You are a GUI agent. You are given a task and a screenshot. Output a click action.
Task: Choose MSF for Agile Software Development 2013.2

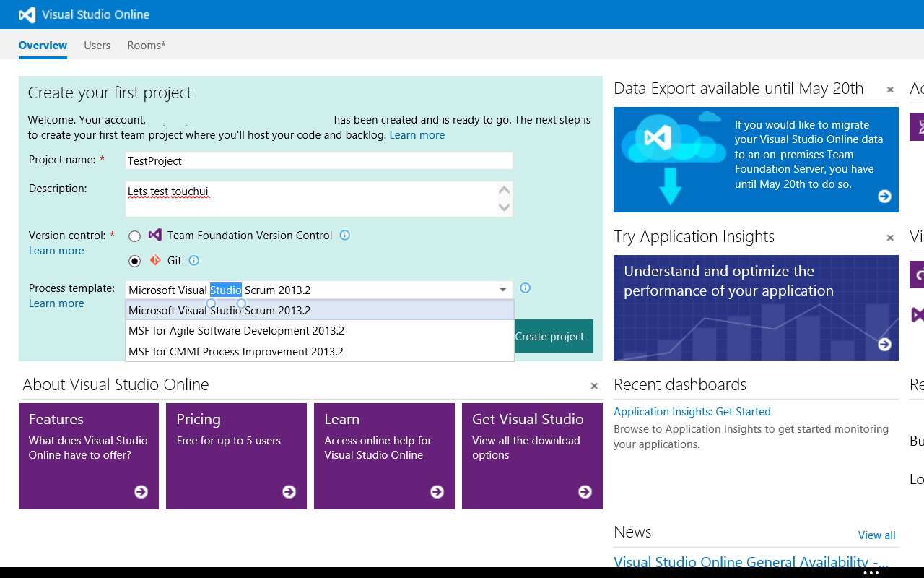tap(320, 331)
